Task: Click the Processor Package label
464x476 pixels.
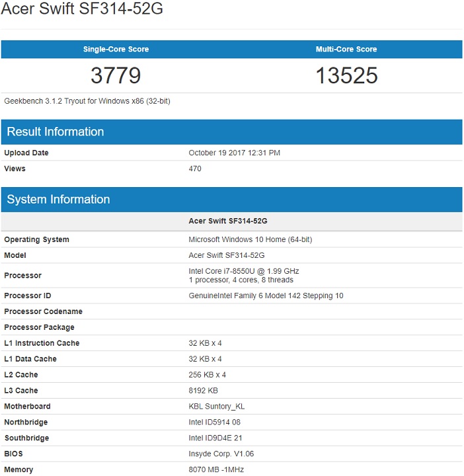Action: click(40, 327)
